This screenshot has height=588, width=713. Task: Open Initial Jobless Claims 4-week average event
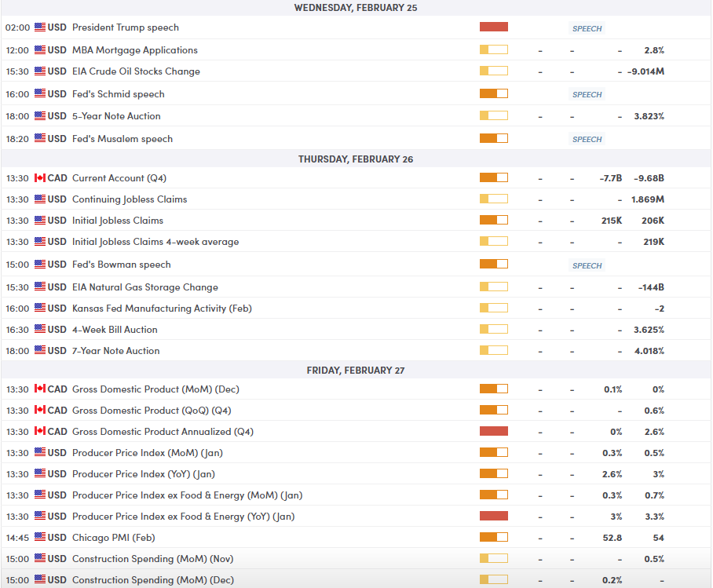click(x=155, y=242)
